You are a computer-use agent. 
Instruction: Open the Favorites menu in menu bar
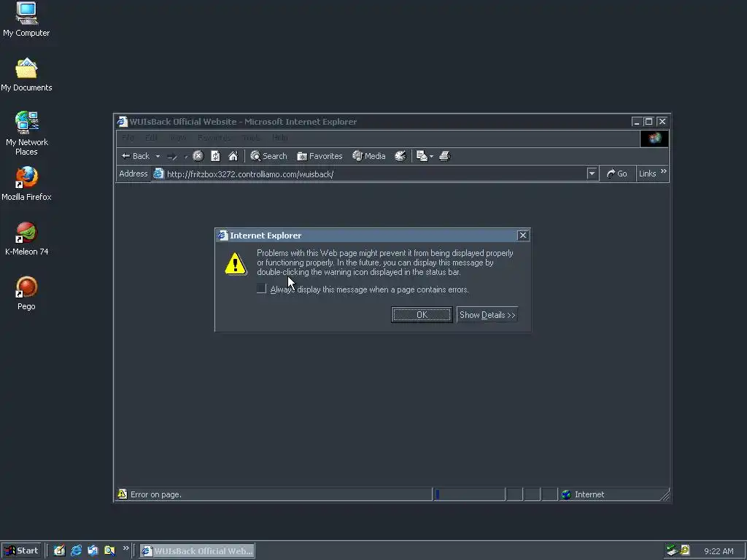[x=214, y=138]
